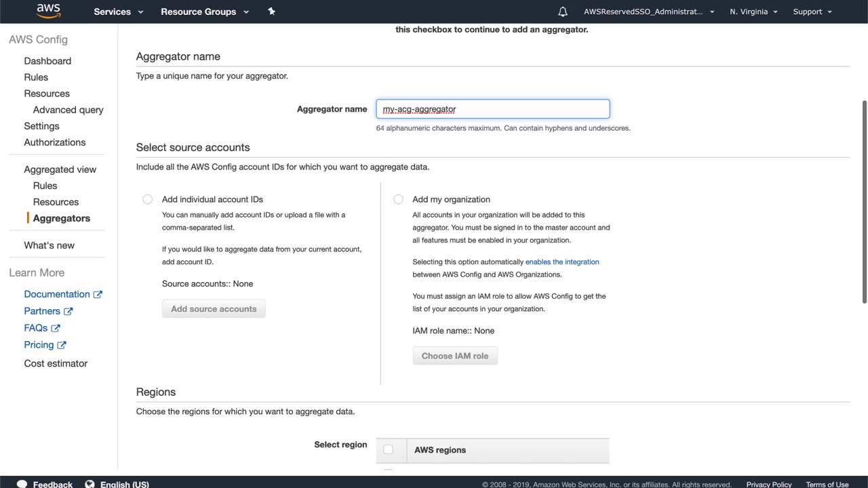This screenshot has height=488, width=868.
Task: Click the language globe icon
Action: [x=90, y=484]
